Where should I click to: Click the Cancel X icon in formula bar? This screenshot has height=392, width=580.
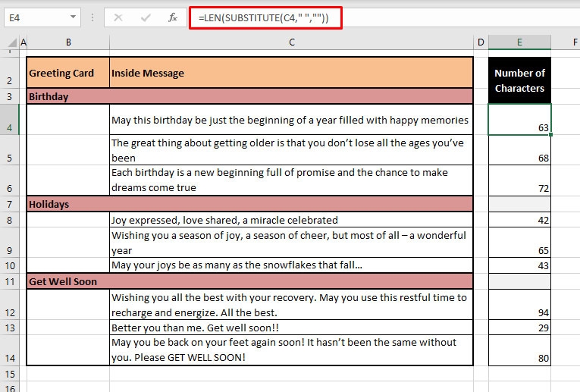[x=118, y=17]
